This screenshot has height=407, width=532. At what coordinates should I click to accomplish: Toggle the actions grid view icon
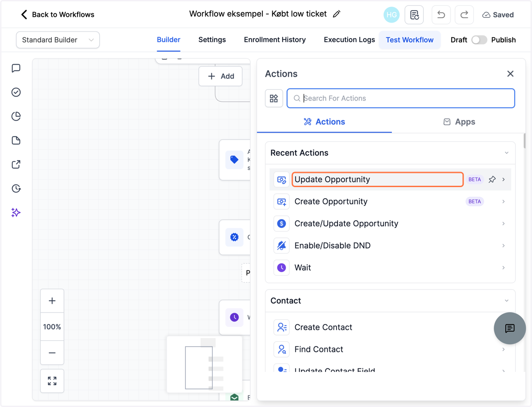(x=274, y=98)
